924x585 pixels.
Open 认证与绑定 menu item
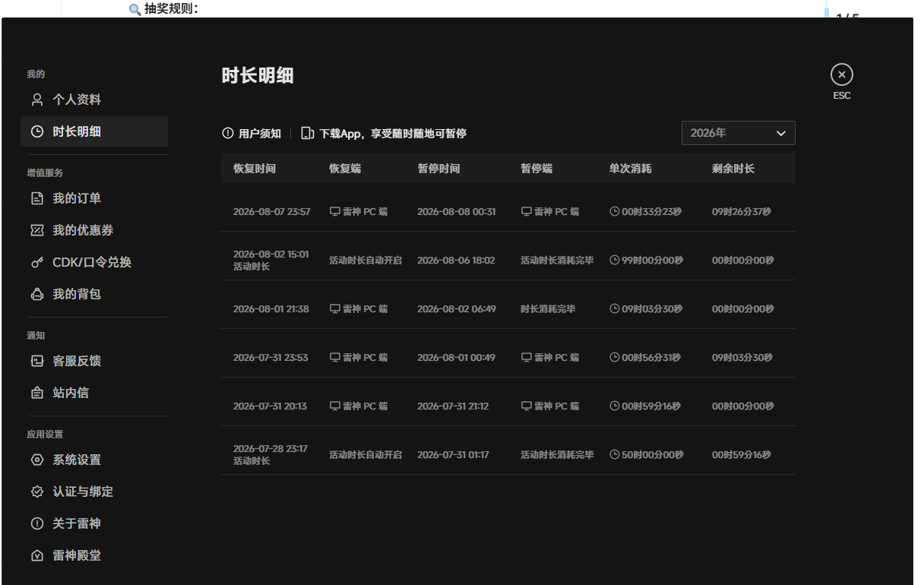pyautogui.click(x=94, y=492)
